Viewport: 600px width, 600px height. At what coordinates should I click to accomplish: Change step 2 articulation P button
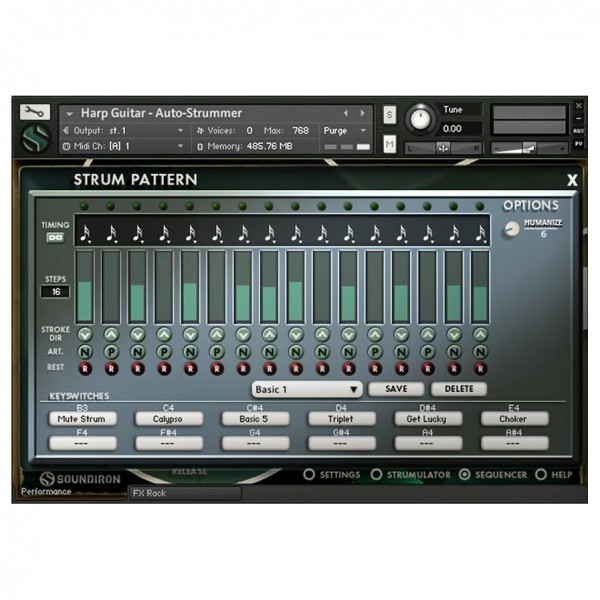tap(111, 352)
